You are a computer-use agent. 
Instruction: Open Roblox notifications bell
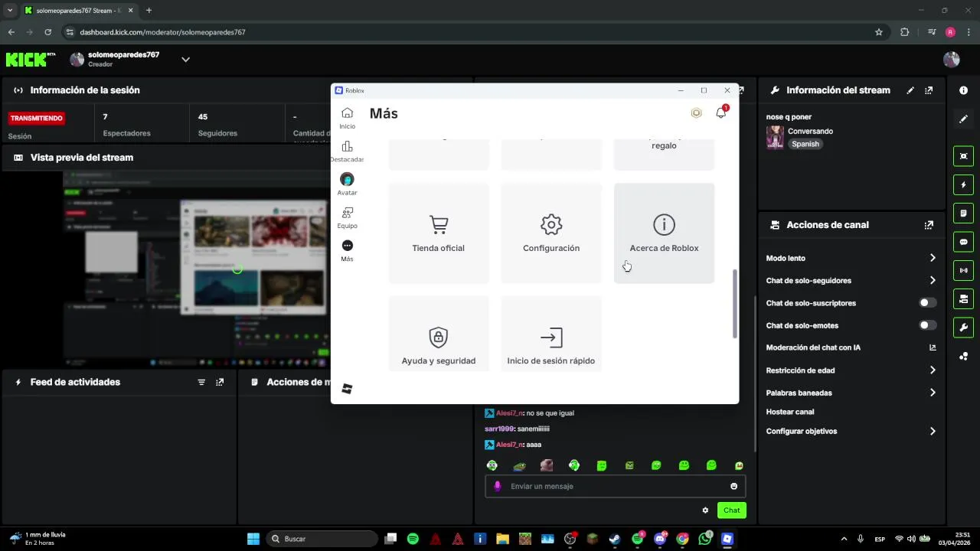pos(720,113)
